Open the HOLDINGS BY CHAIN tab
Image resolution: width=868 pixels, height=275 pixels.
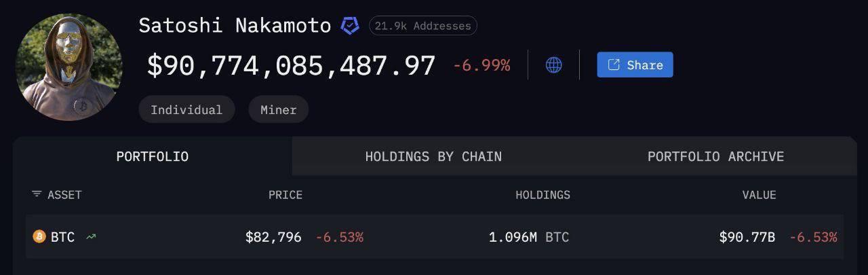pyautogui.click(x=433, y=156)
